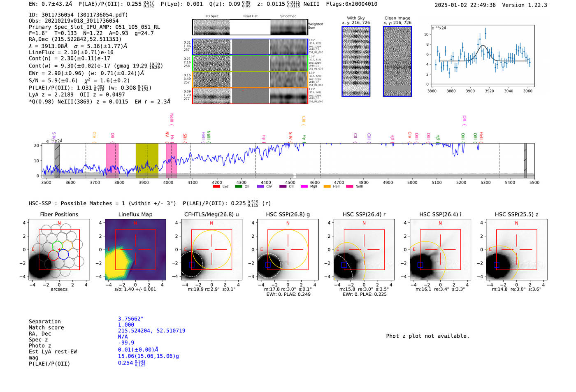This screenshot has height=392, width=576.
Task: Click the gray hatched band near 5460Å
Action: (x=525, y=161)
